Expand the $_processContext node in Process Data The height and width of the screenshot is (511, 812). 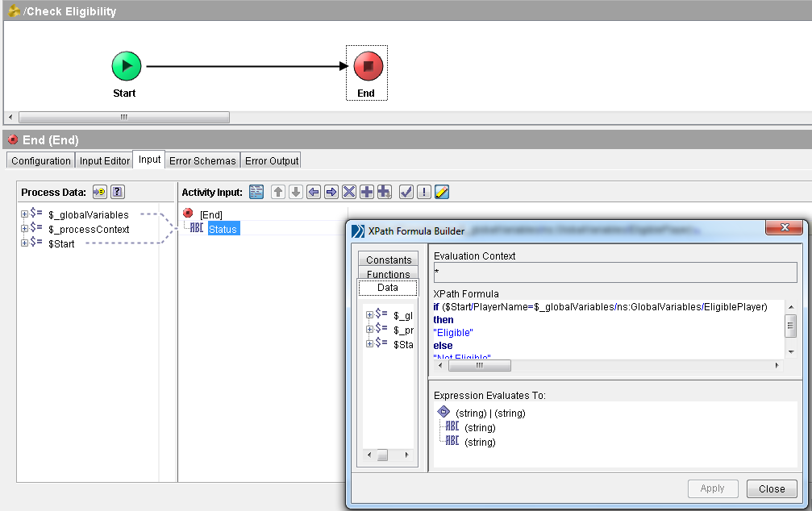click(24, 228)
